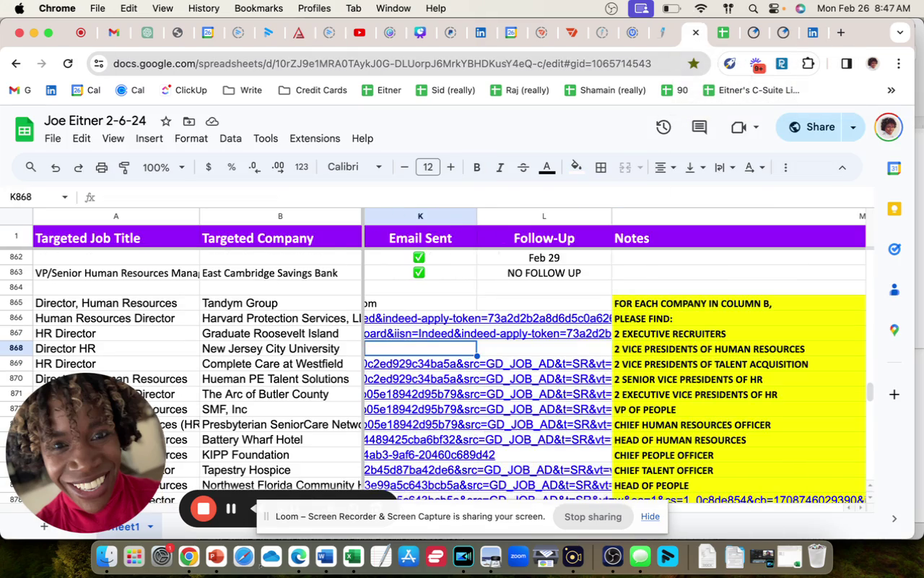Increase decimal places in the toolbar
Image resolution: width=924 pixels, height=578 pixels.
tap(278, 167)
